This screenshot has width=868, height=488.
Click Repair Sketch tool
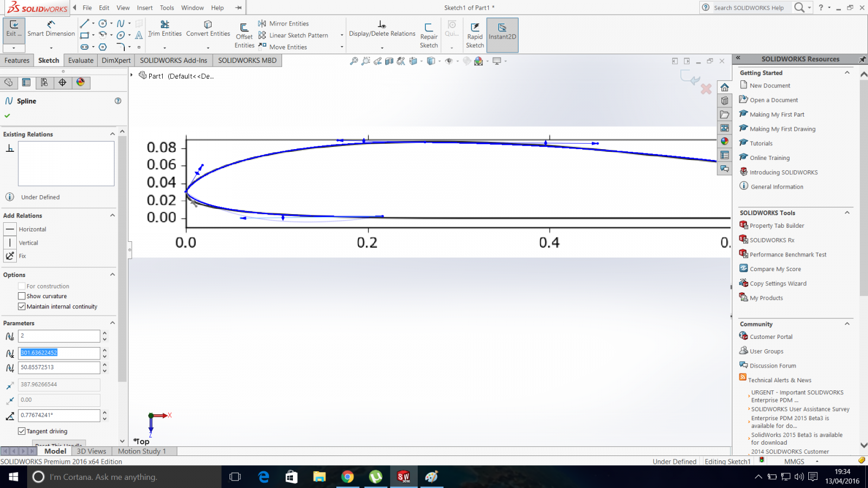pyautogui.click(x=429, y=36)
